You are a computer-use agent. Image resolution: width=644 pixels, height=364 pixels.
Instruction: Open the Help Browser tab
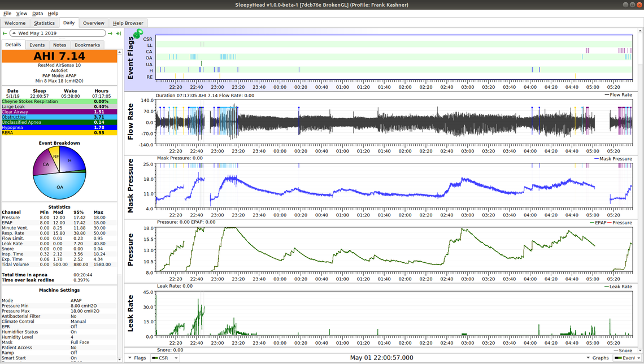click(128, 23)
